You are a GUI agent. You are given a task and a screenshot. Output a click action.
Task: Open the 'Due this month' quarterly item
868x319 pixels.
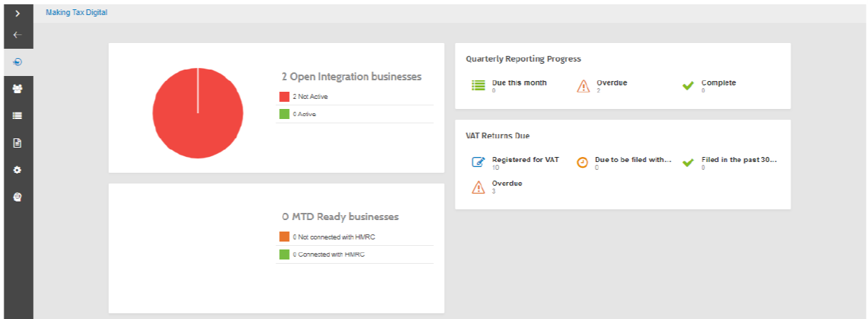[519, 82]
